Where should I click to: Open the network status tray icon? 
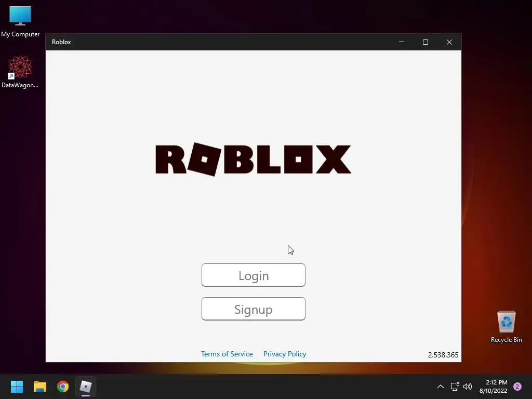(x=455, y=387)
